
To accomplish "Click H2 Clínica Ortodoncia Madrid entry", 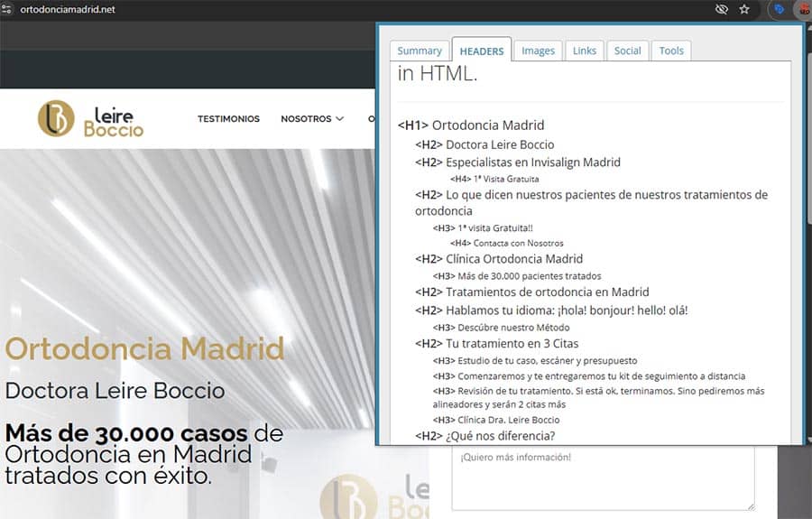I will coord(499,259).
